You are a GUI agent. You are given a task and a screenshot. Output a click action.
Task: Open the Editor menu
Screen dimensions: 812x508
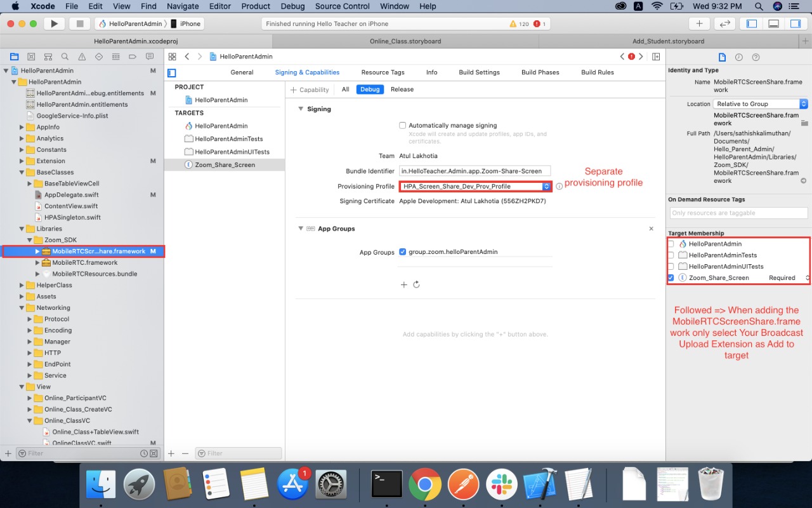(x=220, y=6)
